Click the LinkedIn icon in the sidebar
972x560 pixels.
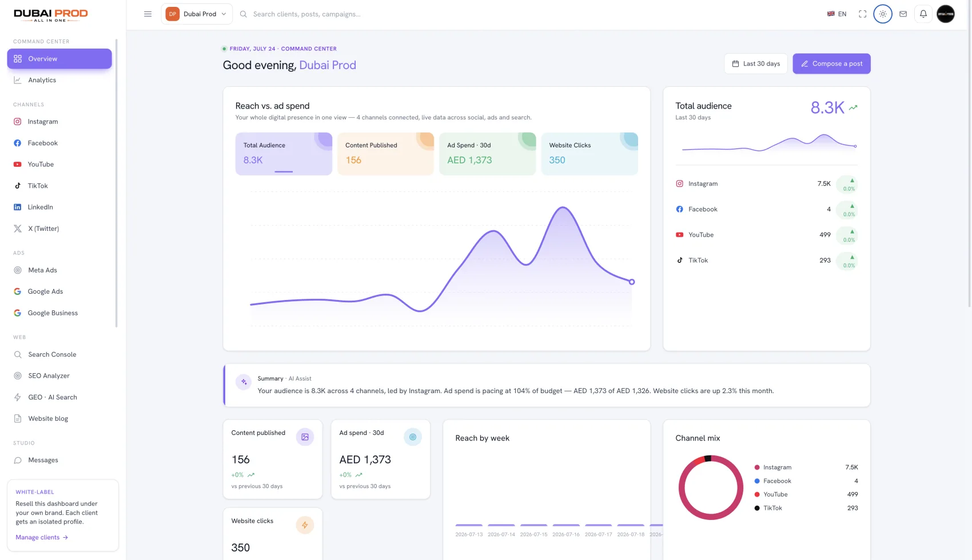point(18,207)
